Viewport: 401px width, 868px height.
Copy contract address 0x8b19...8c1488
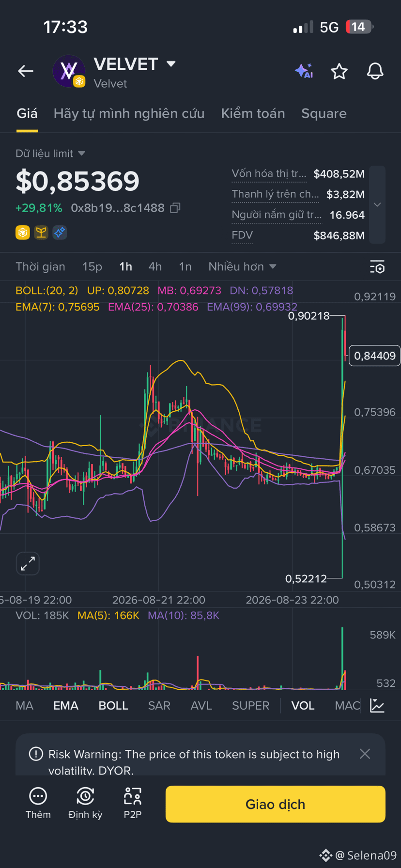[175, 208]
